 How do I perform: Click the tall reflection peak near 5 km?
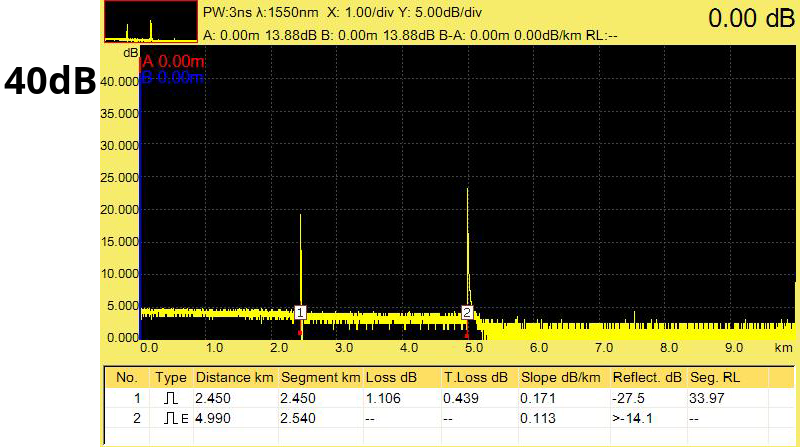click(x=467, y=247)
